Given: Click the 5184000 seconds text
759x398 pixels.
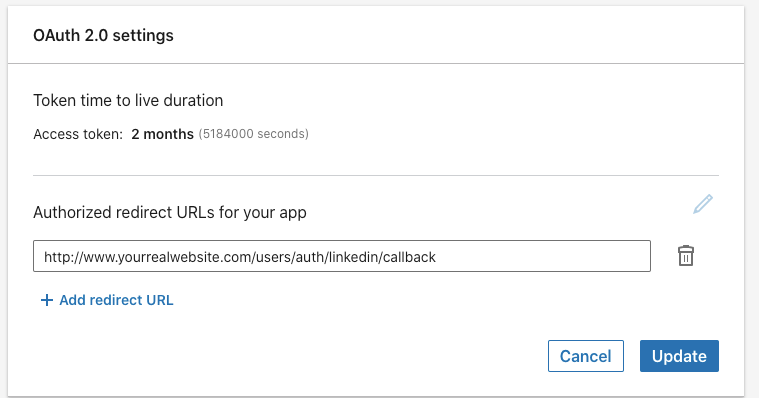Looking at the screenshot, I should (254, 134).
